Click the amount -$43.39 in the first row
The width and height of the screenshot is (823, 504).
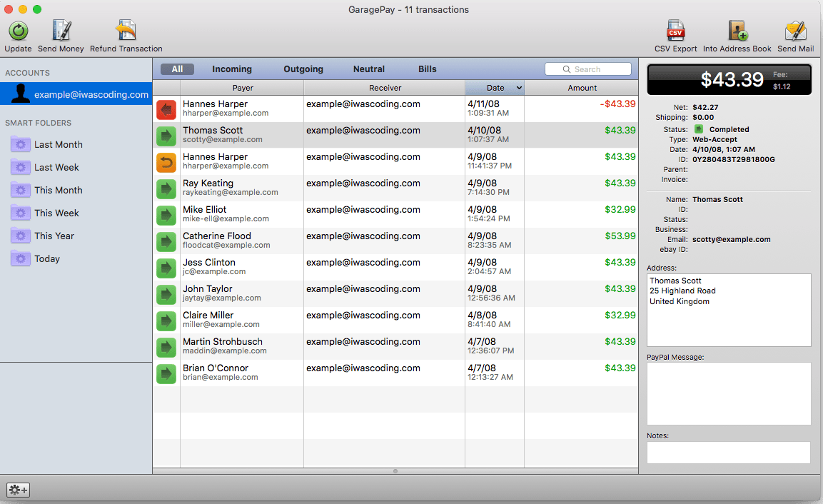[x=617, y=104]
